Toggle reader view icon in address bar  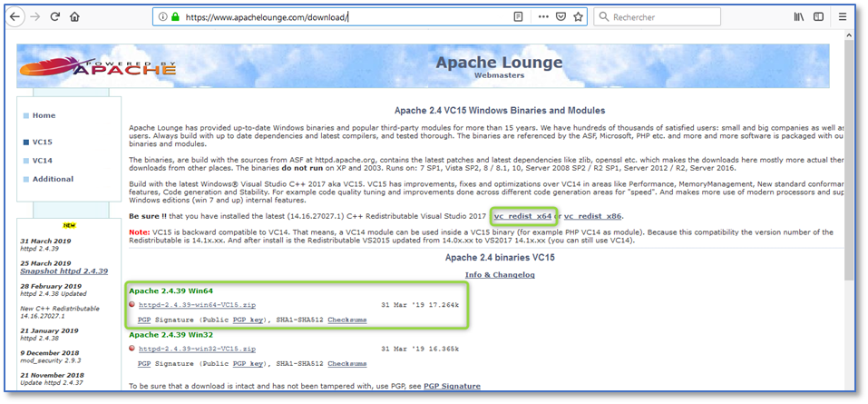518,16
